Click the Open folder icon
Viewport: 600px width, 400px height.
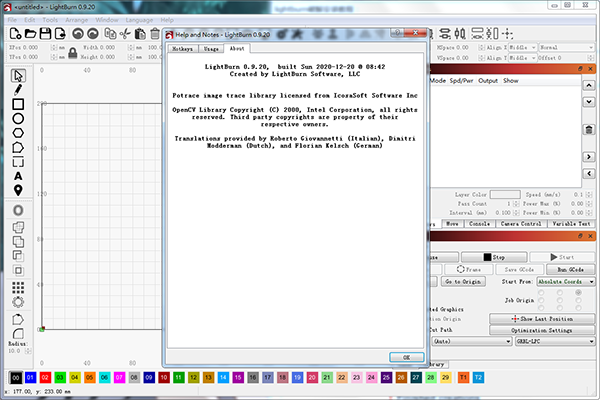(31, 34)
